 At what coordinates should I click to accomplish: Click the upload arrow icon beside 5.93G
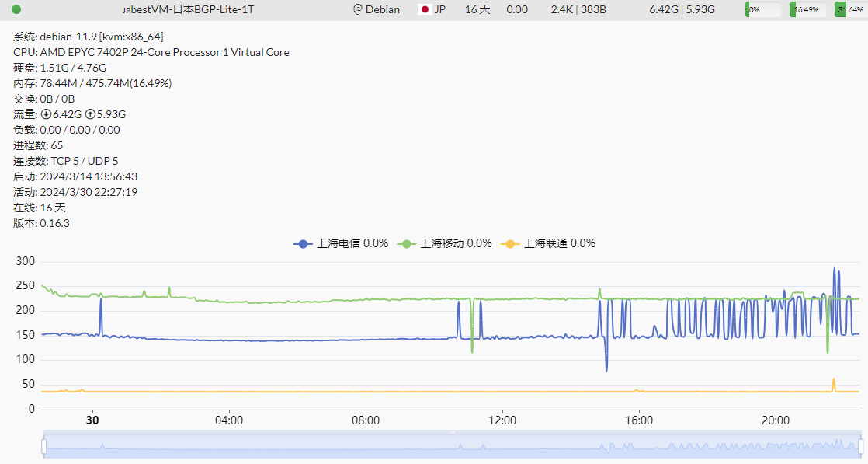coord(90,114)
